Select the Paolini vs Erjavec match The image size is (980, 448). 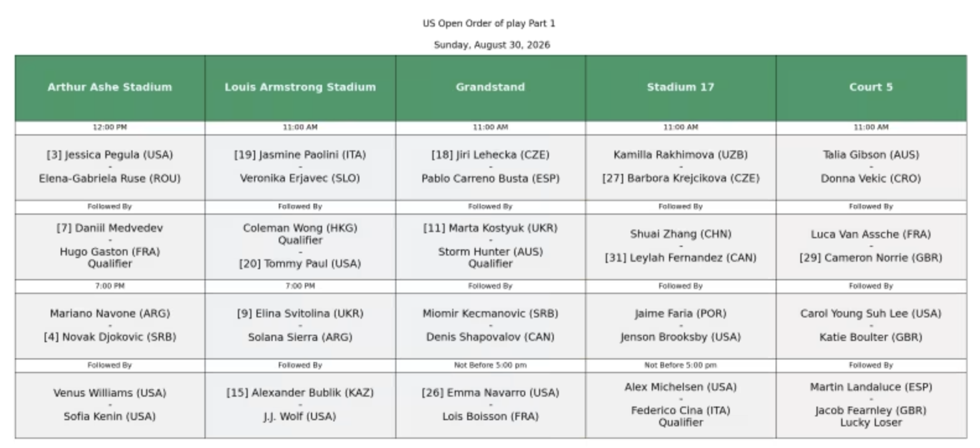pyautogui.click(x=300, y=167)
